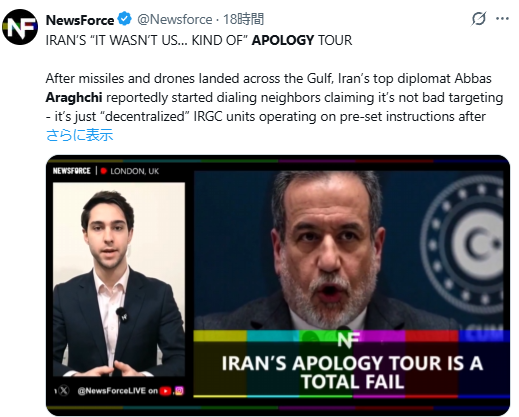The image size is (519, 417).
Task: Open the 18時間 timestamp link
Action: coord(243,19)
